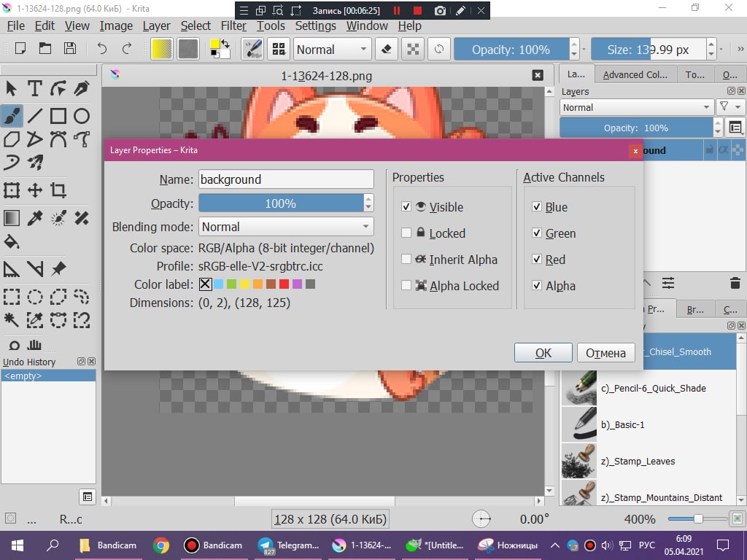Uncheck the Blue channel checkbox
The image size is (747, 560).
coord(537,206)
